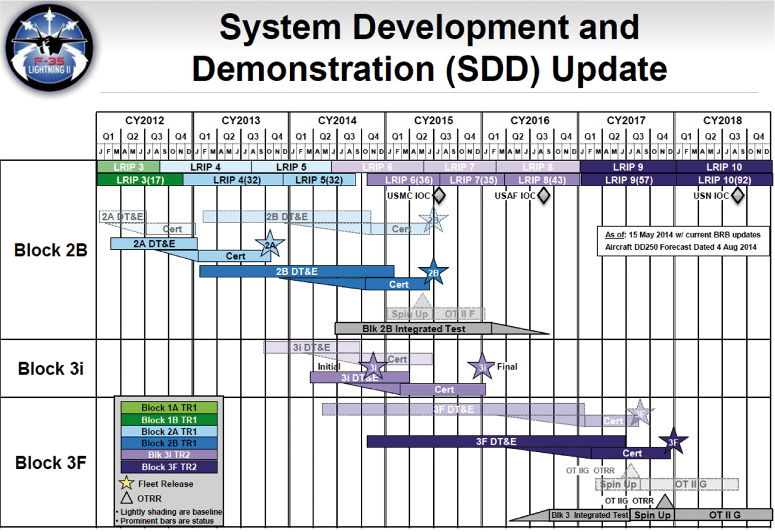Select the Block 3F TR2 legend swatch
This screenshot has height=532, width=775.
click(169, 467)
